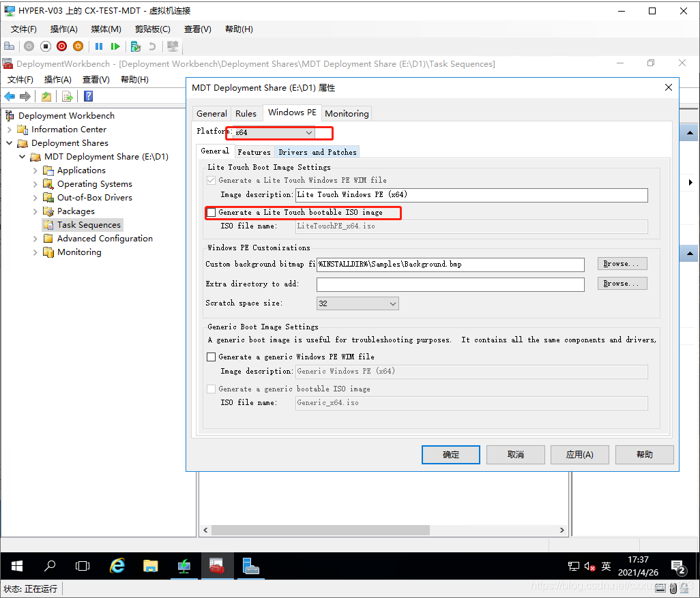Click the 应用(A) button

click(x=580, y=455)
